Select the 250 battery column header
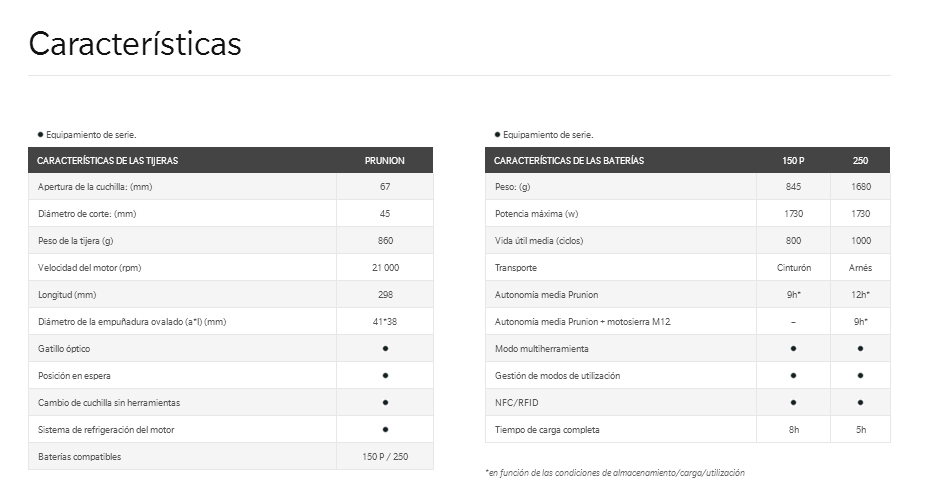The image size is (944, 495). [860, 160]
